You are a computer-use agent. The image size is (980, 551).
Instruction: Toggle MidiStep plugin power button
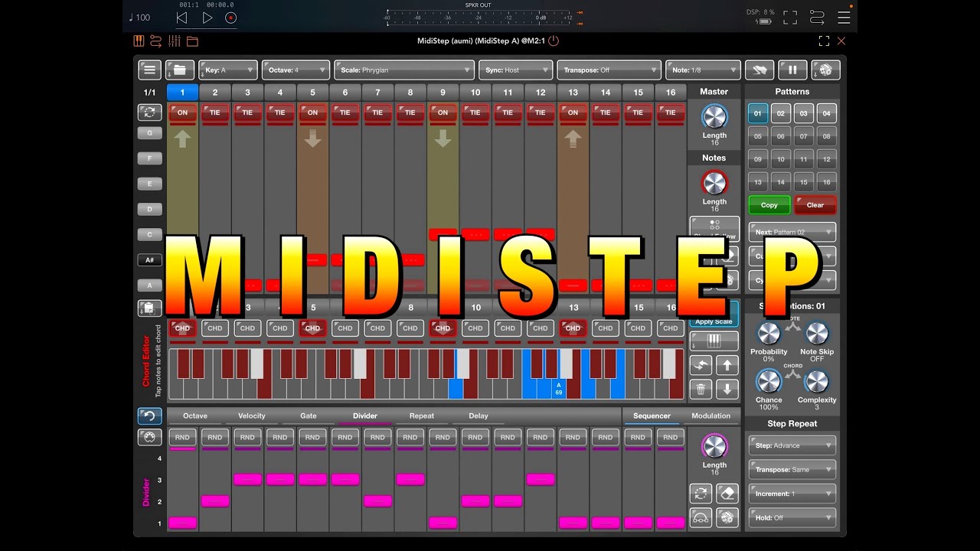point(554,41)
